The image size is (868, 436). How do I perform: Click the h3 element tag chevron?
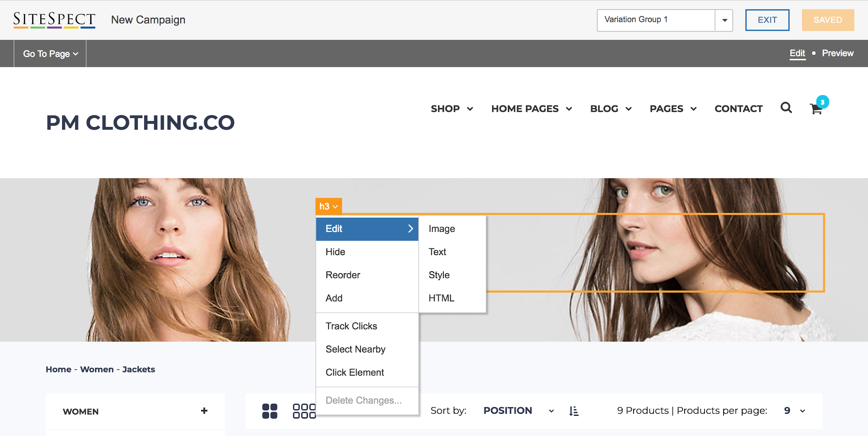click(x=335, y=207)
